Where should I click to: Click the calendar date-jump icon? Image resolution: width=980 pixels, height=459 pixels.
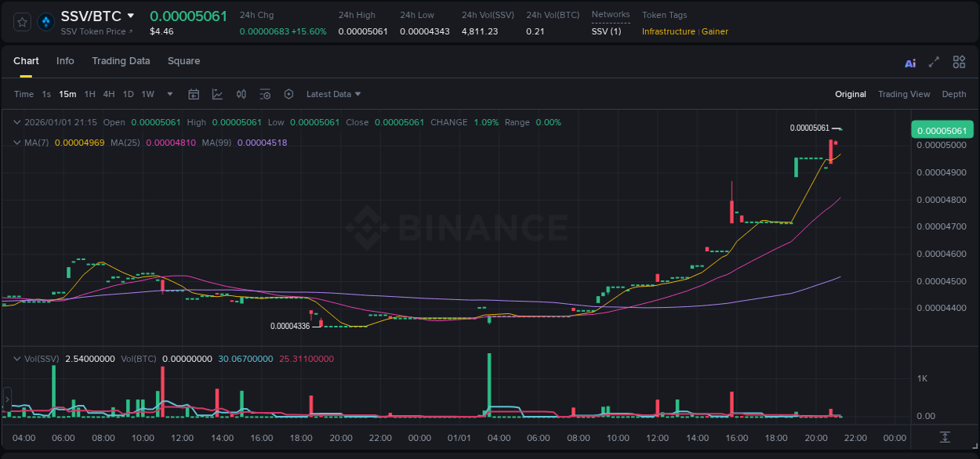194,94
